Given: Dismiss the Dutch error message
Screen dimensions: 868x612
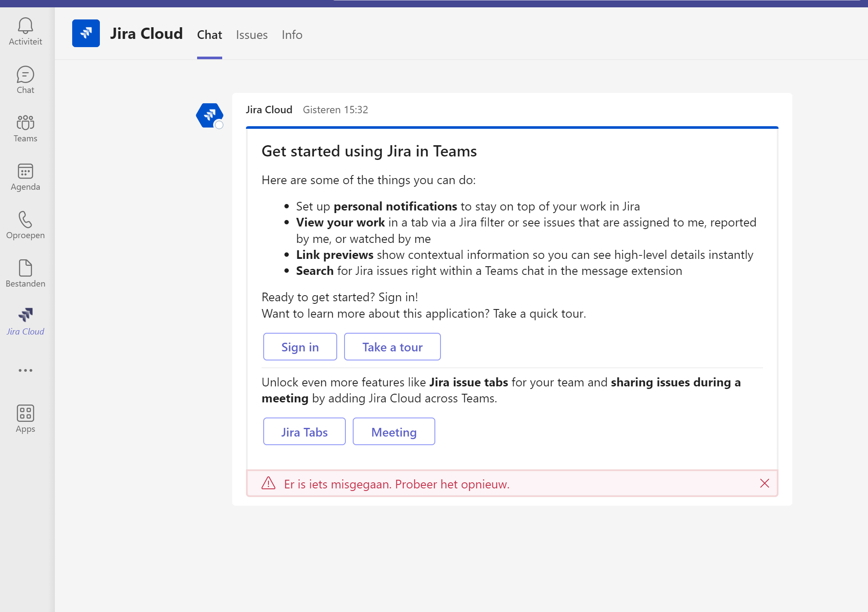Looking at the screenshot, I should [x=765, y=483].
